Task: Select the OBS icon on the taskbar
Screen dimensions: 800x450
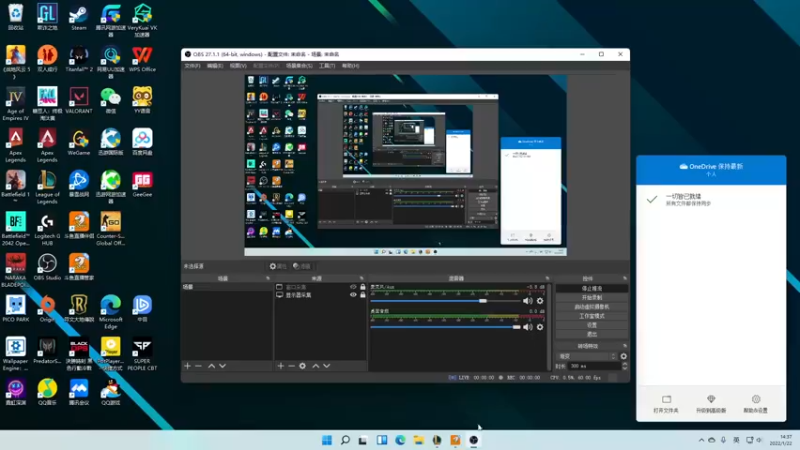Action: [x=473, y=440]
